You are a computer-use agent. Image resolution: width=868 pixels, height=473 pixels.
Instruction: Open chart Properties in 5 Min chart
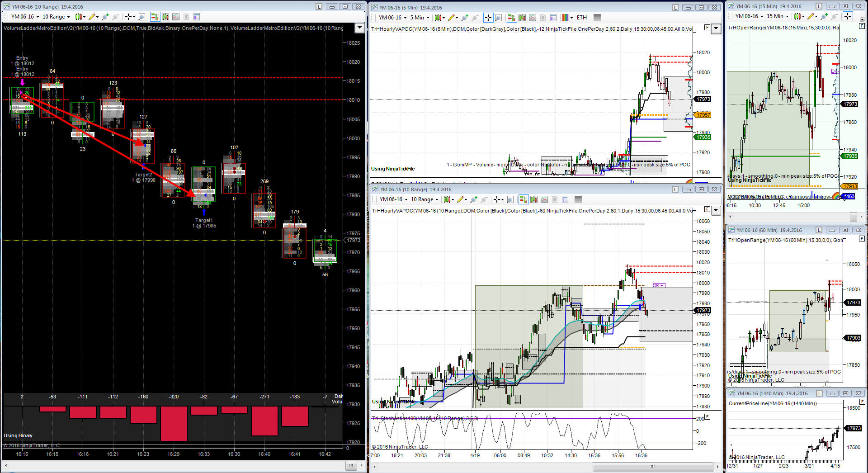click(x=553, y=18)
